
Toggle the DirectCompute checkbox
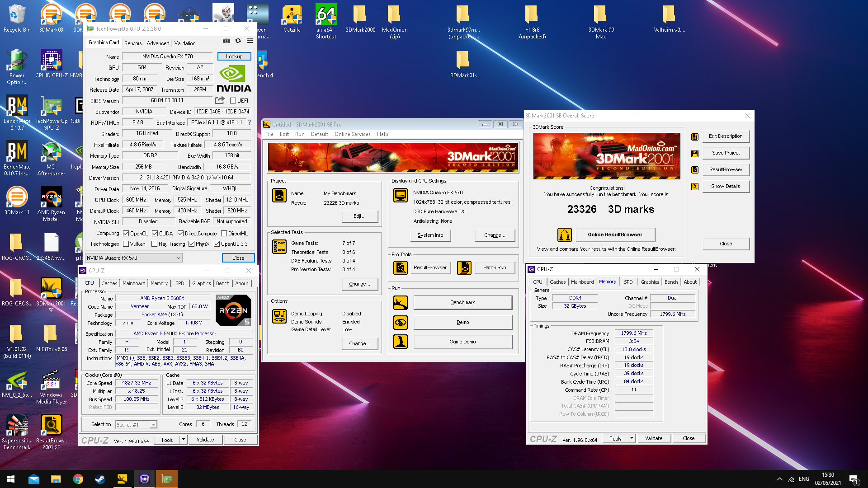tap(181, 234)
